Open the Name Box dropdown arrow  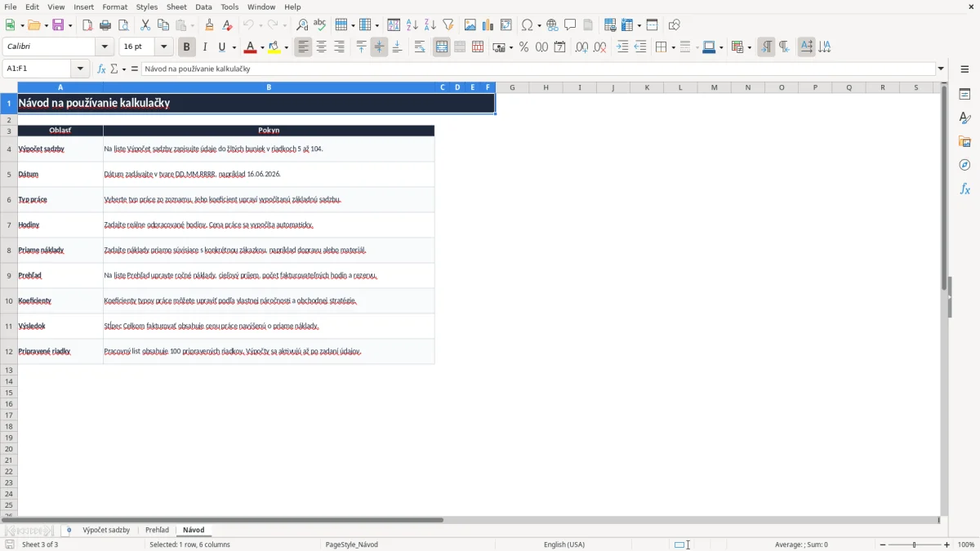pos(80,69)
